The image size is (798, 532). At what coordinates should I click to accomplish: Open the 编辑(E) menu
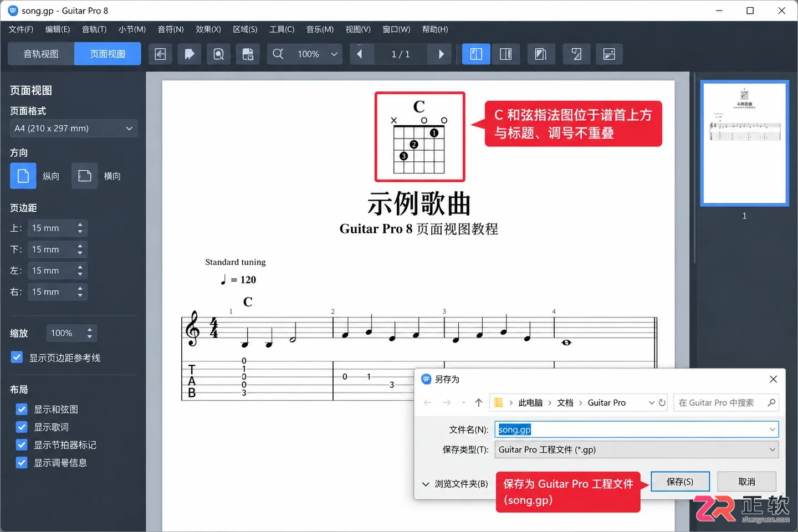click(58, 29)
